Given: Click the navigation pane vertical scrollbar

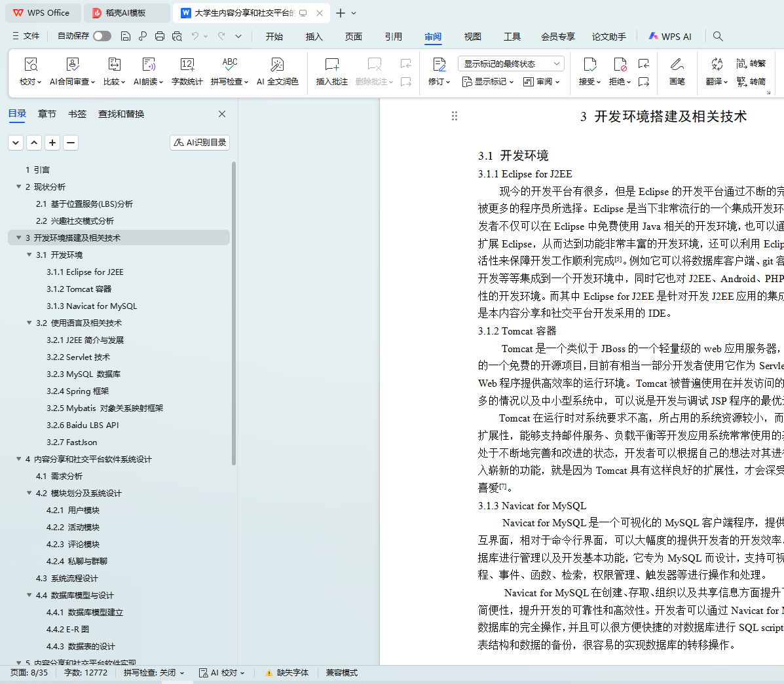Looking at the screenshot, I should 234,314.
